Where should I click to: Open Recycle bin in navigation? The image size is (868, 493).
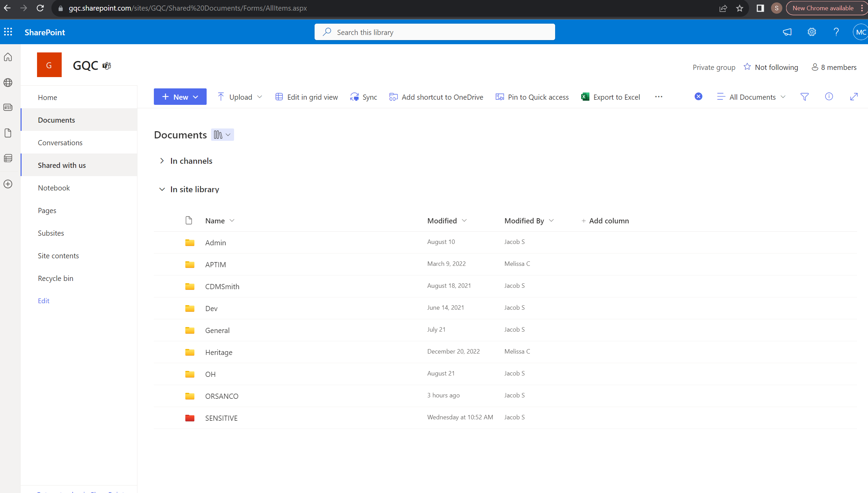point(56,278)
